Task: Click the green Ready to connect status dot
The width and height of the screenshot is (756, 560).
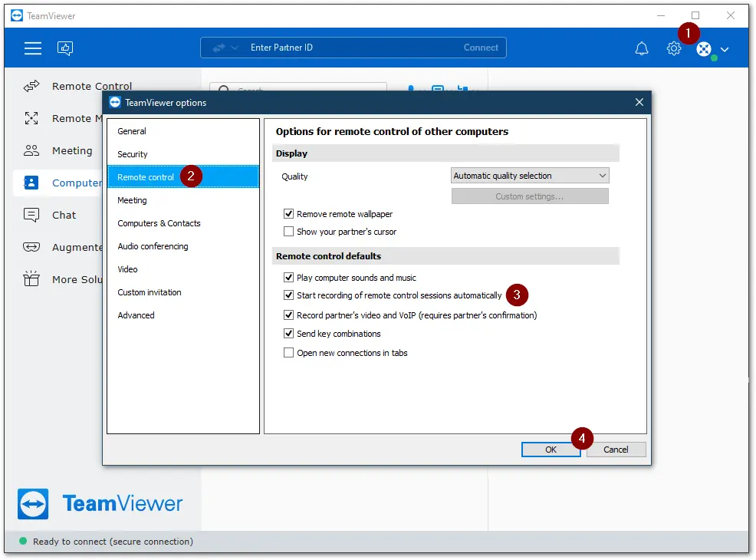Action: (23, 541)
